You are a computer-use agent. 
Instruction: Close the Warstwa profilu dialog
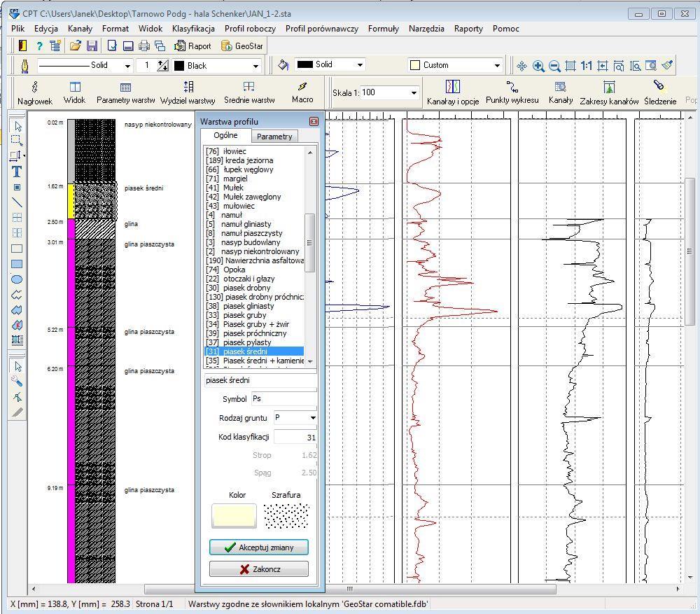314,121
